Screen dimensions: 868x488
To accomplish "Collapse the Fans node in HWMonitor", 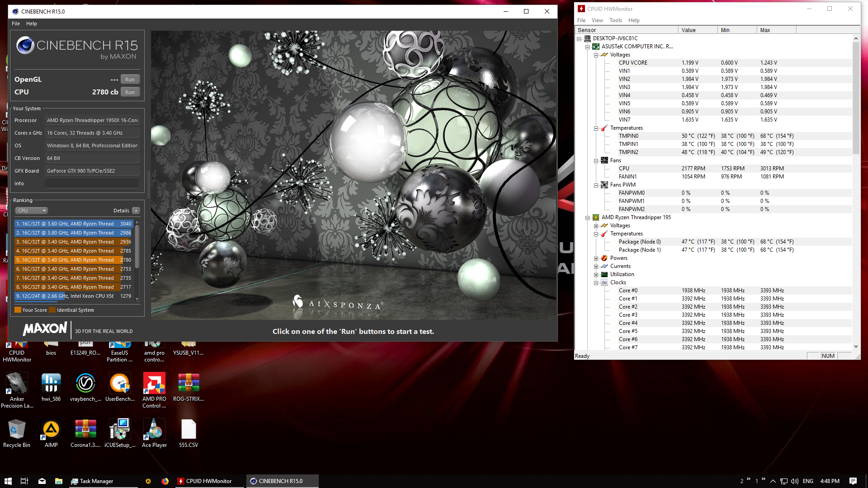I will [596, 161].
